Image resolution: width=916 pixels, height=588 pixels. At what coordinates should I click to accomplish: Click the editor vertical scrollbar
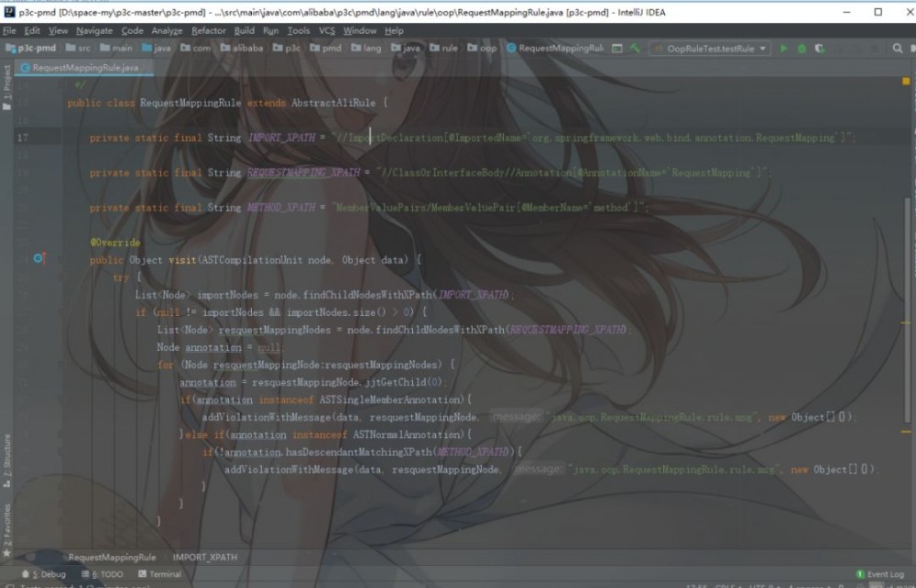coord(907,310)
